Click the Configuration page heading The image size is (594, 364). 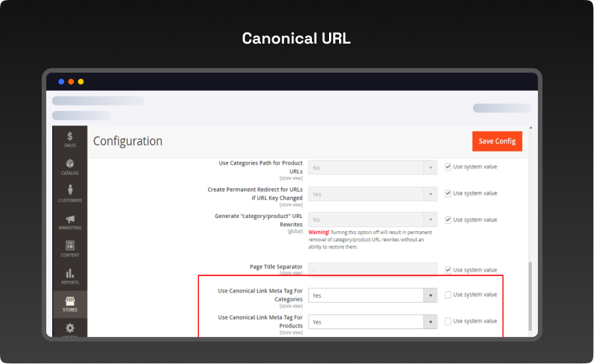coord(128,141)
